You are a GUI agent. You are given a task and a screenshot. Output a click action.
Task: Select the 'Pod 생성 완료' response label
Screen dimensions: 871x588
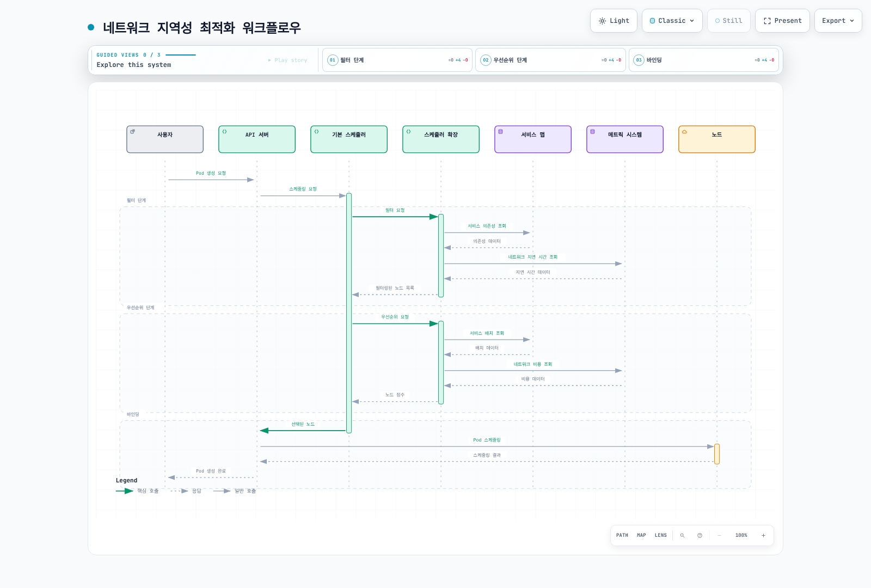coord(211,471)
